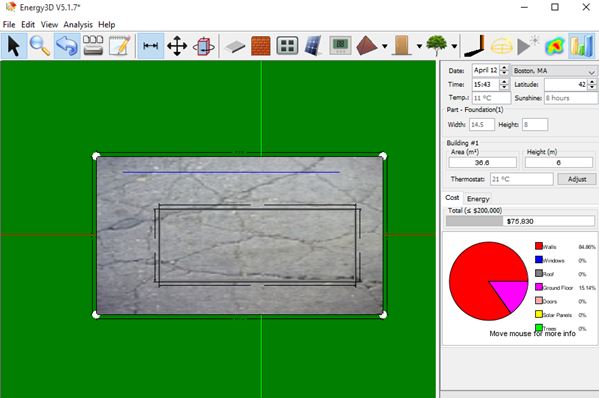Image resolution: width=599 pixels, height=398 pixels.
Task: Open the Boston, MA city dropdown
Action: click(555, 71)
